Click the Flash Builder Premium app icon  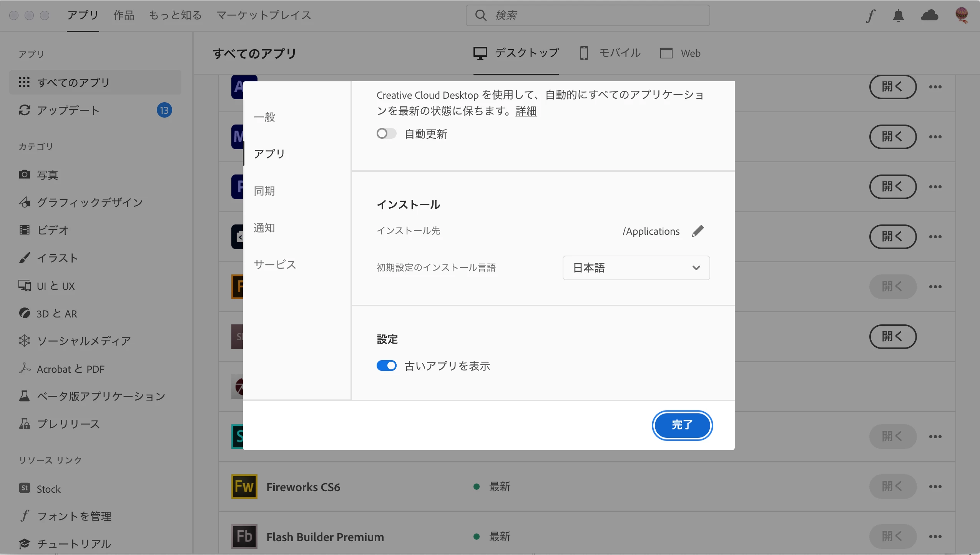pyautogui.click(x=244, y=537)
